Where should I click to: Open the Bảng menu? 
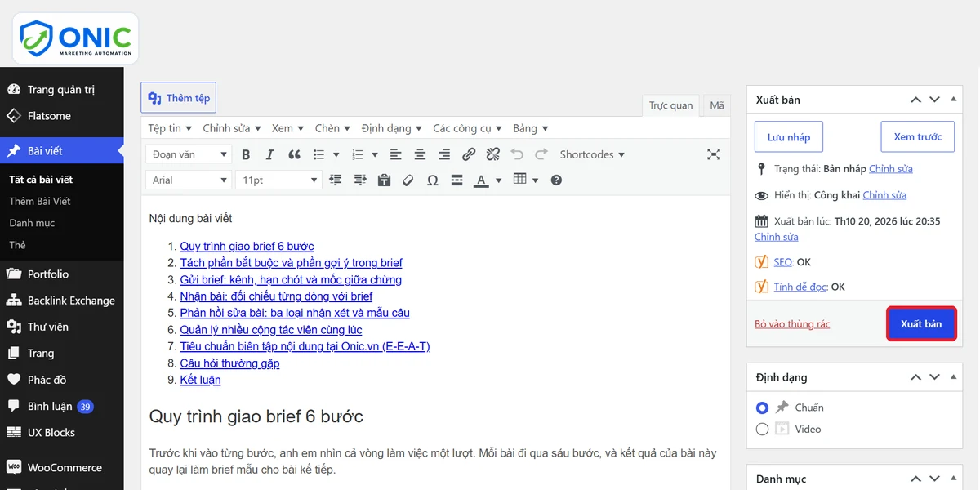point(531,128)
